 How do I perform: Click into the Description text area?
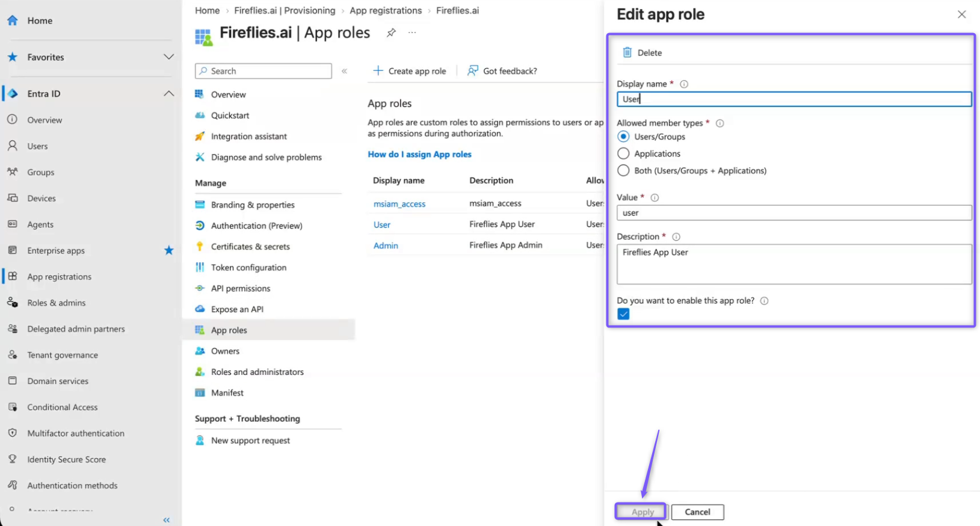tap(794, 264)
